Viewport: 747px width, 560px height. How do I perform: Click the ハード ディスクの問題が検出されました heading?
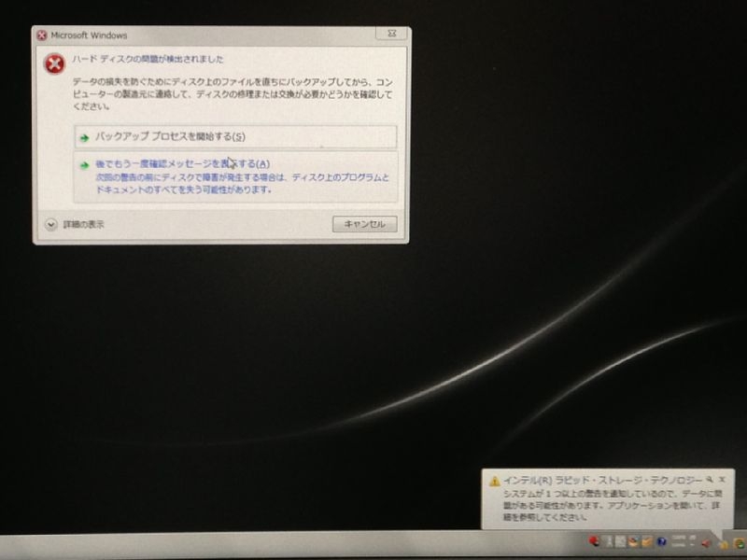pyautogui.click(x=148, y=60)
